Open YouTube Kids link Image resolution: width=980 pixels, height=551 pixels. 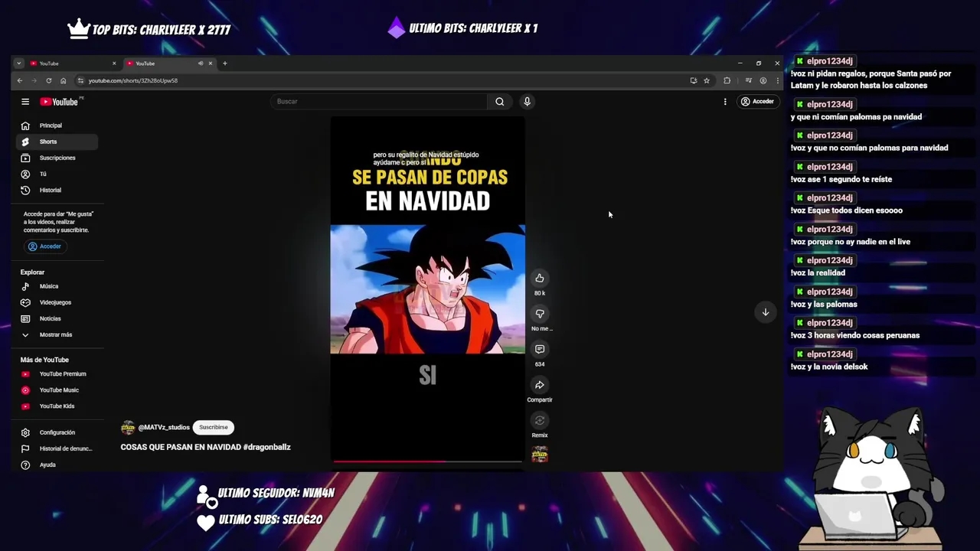pos(57,406)
